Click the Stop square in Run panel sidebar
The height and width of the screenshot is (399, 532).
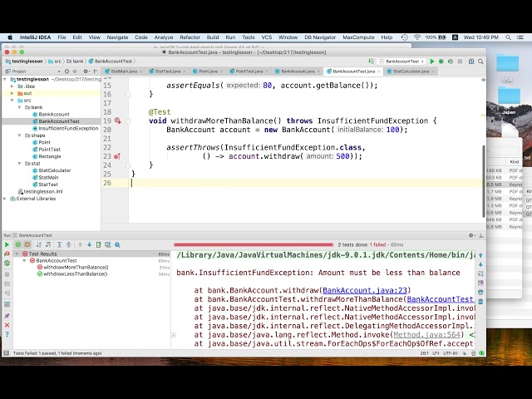click(x=7, y=274)
